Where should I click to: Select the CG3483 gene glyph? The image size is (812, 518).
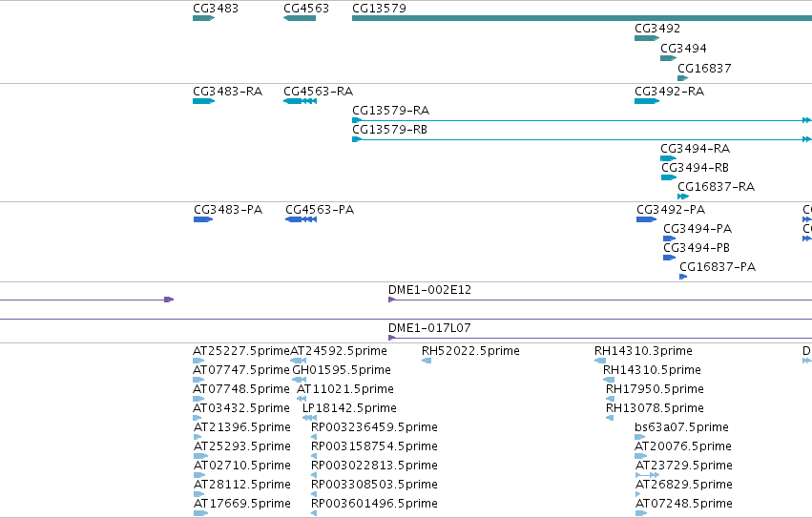[x=203, y=18]
